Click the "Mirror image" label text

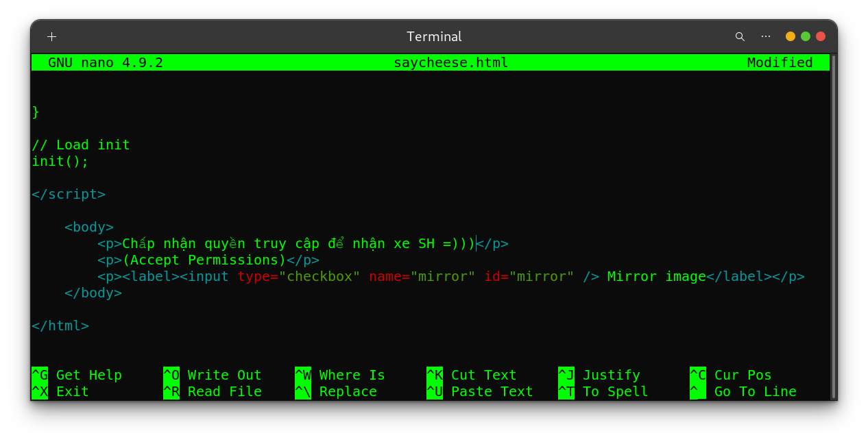(657, 276)
